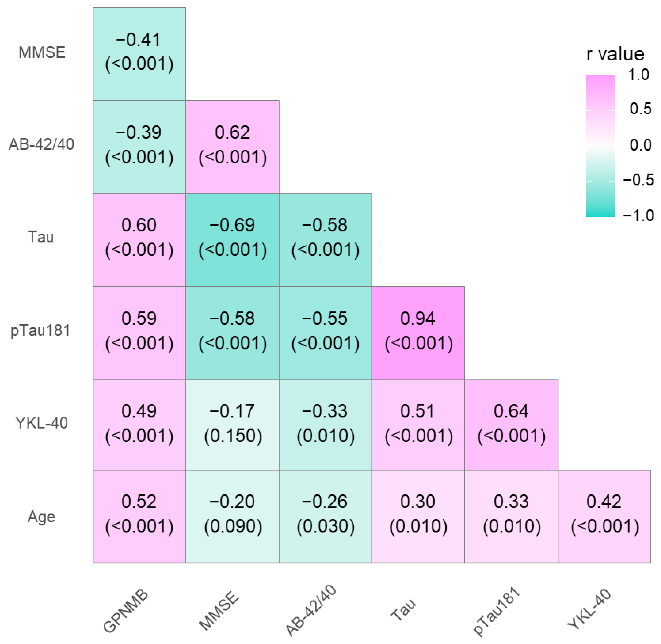Screen dimensions: 661x644
Task: Click the −0.55 pTau181–AB-42/40 cell
Action: coord(325,333)
